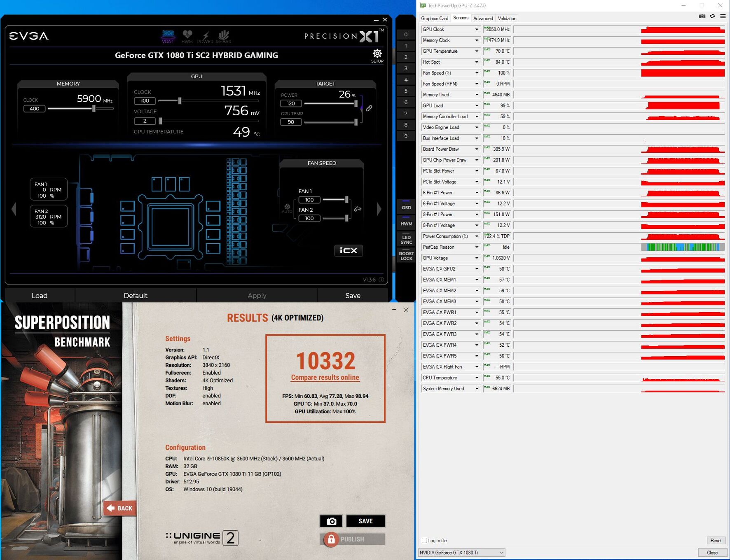Select profile slot 7
Image resolution: width=730 pixels, height=560 pixels.
coord(406,114)
